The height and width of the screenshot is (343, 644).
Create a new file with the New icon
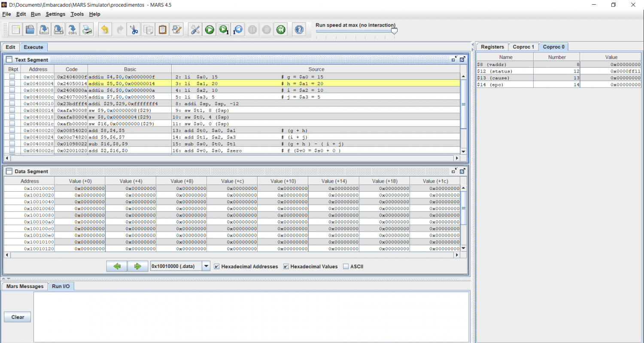pyautogui.click(x=16, y=30)
